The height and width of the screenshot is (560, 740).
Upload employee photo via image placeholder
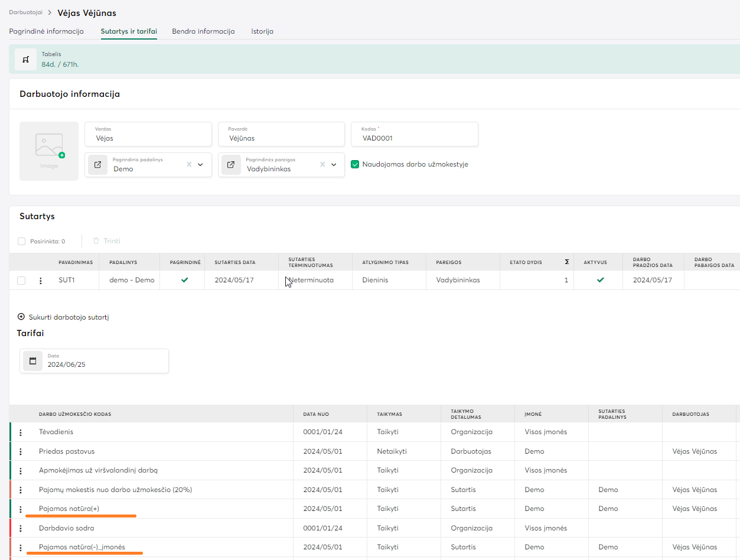(49, 151)
